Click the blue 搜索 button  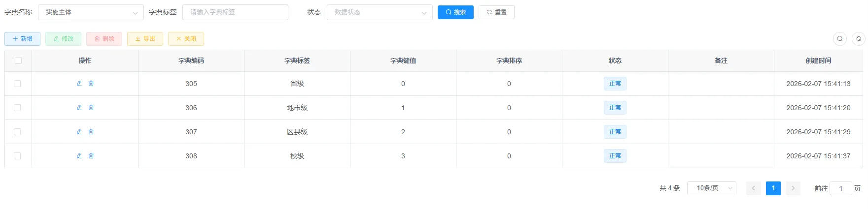(455, 12)
